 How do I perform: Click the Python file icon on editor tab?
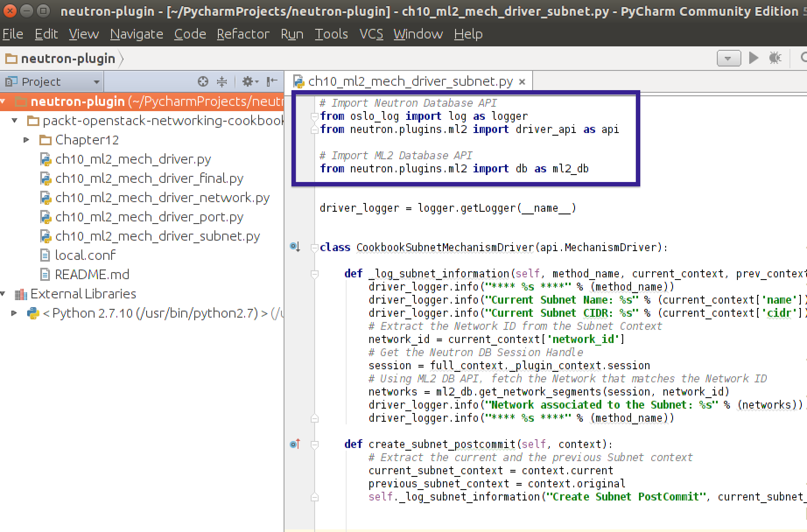coord(299,81)
